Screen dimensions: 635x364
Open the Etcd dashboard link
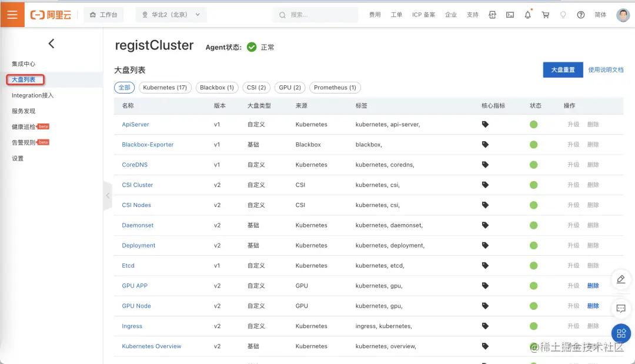(x=128, y=266)
